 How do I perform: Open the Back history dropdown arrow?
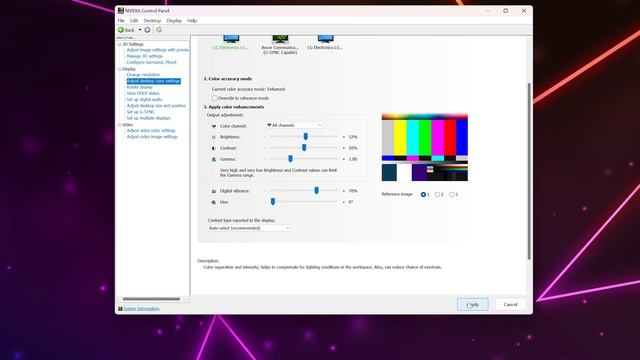[140, 30]
